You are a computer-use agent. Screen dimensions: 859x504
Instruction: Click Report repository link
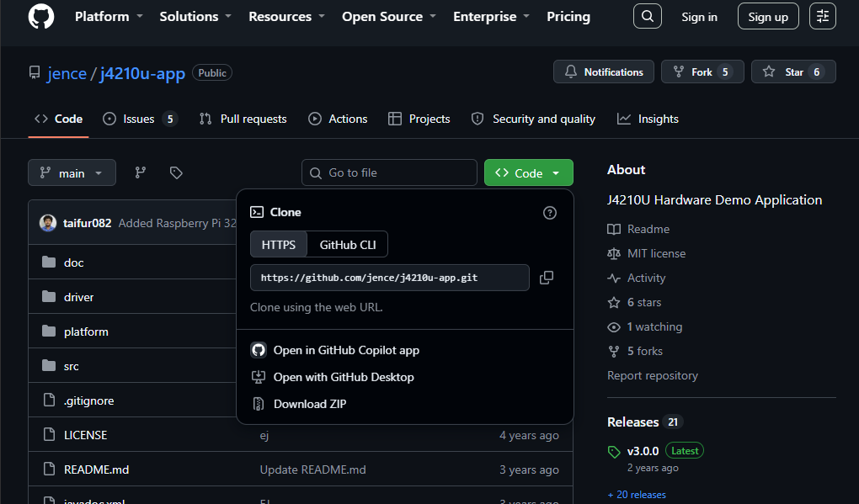(652, 375)
